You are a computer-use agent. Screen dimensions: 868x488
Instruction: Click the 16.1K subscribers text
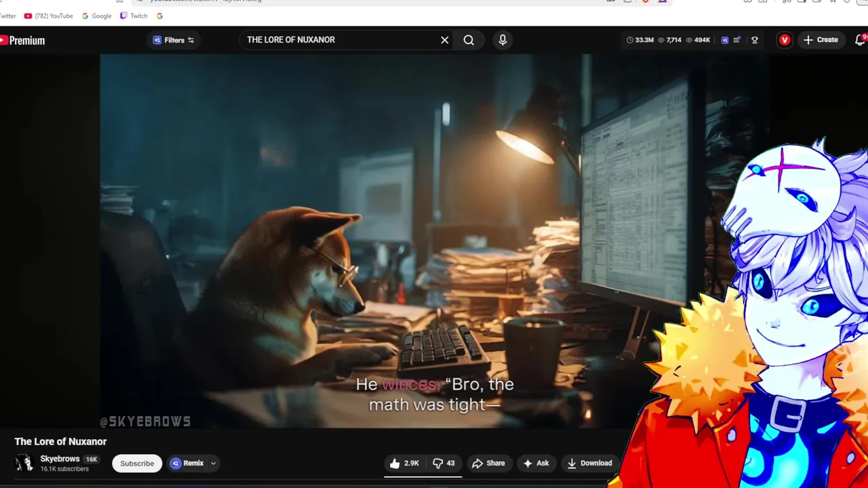coord(64,469)
